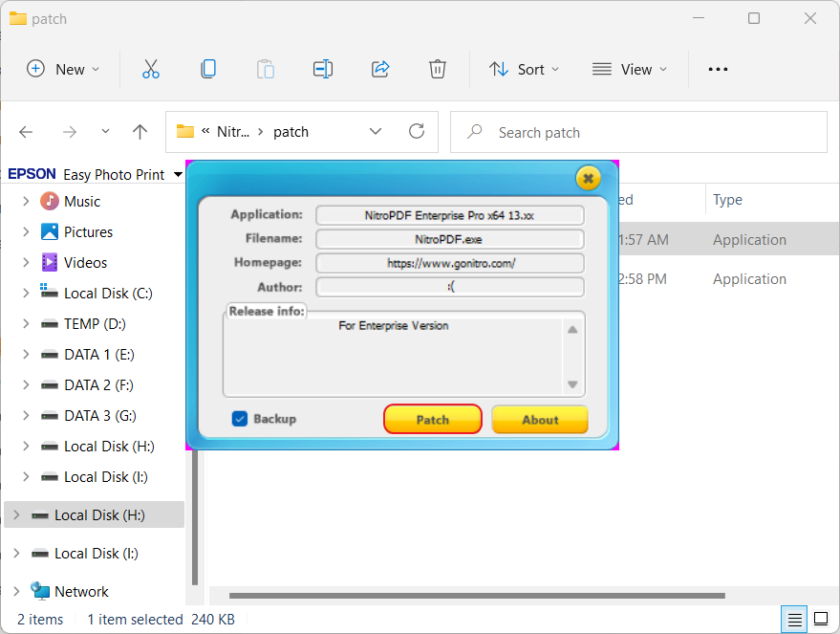This screenshot has height=634, width=840.
Task: Click the Type column header
Action: (727, 200)
